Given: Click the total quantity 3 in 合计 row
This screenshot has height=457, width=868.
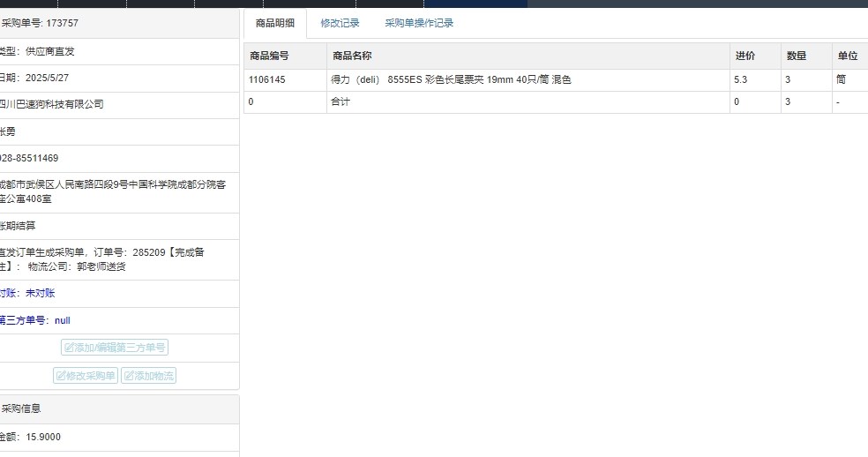Looking at the screenshot, I should 788,102.
